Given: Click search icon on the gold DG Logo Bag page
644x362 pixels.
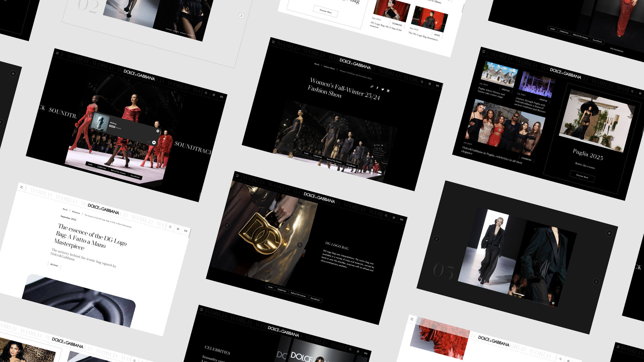Looking at the screenshot, I should [x=386, y=216].
